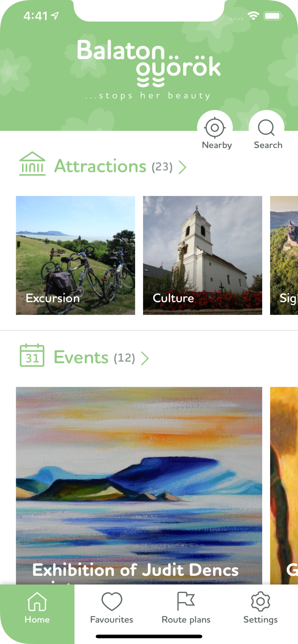Tap the Route plans flag icon
The image size is (298, 644).
click(186, 601)
